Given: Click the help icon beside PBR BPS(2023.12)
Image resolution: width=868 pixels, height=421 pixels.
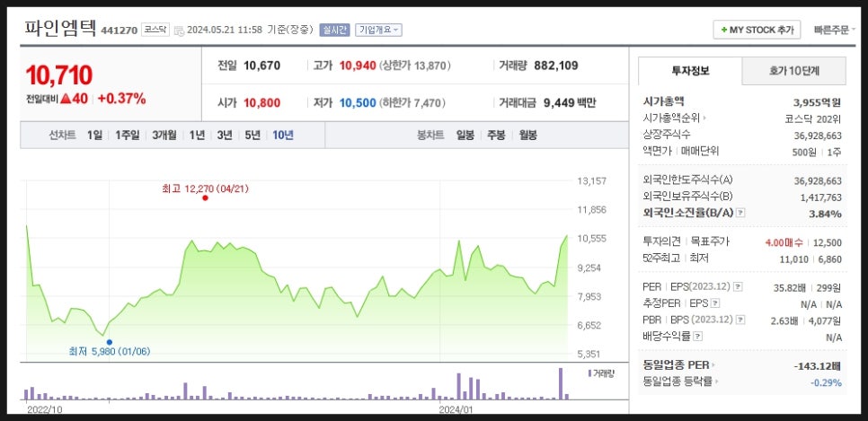Looking at the screenshot, I should click(738, 320).
